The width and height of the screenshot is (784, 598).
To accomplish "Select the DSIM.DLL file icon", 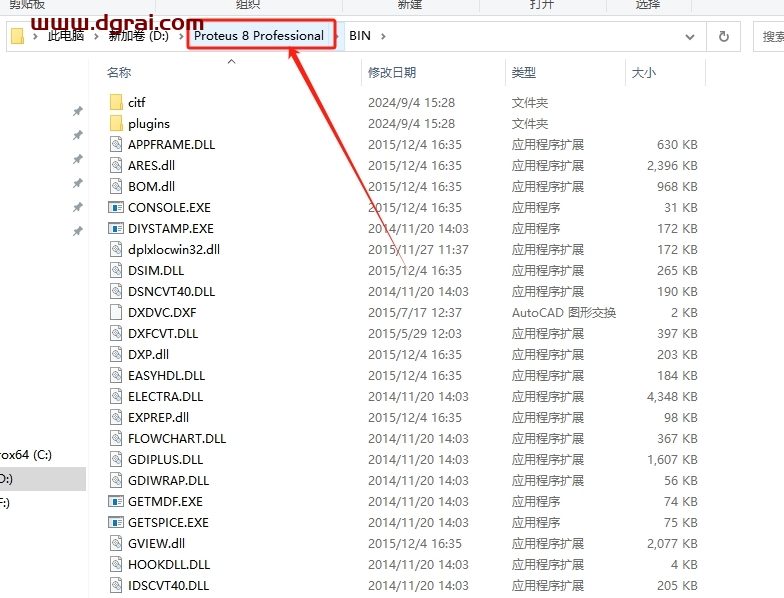I will (x=116, y=270).
